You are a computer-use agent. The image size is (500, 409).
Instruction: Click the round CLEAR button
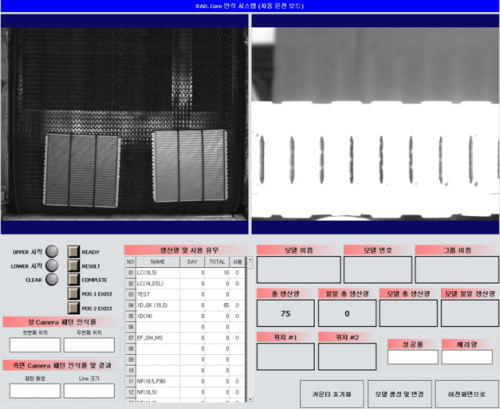[x=52, y=279]
